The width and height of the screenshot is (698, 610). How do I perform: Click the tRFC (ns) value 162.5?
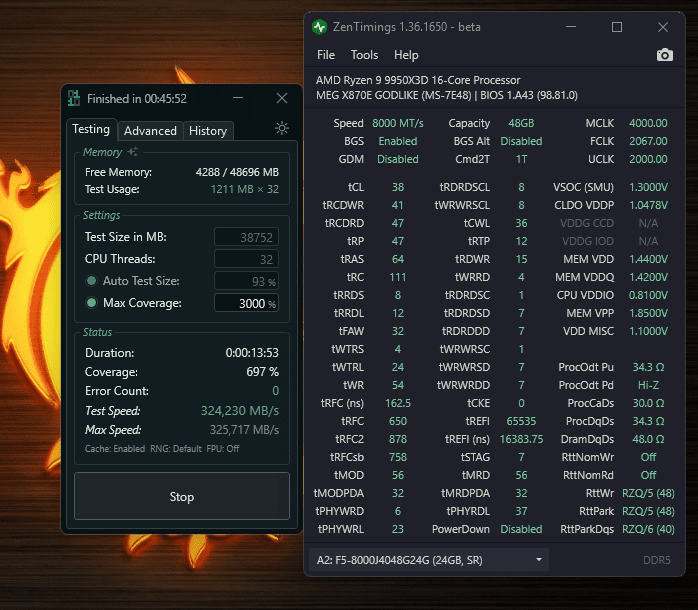click(398, 403)
